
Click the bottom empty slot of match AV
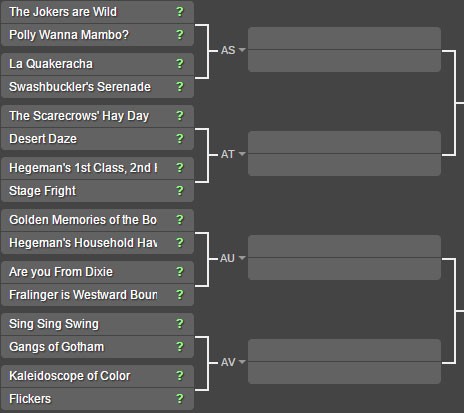point(344,373)
